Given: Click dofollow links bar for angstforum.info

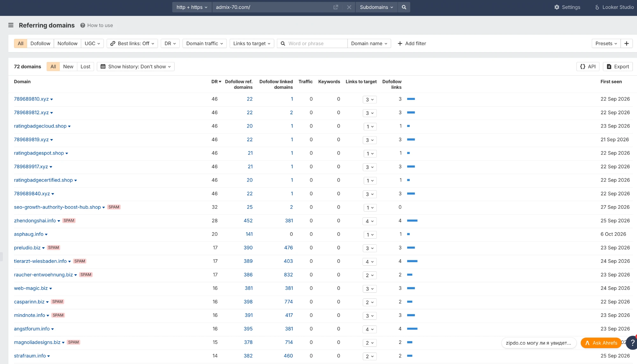Looking at the screenshot, I should tap(412, 329).
